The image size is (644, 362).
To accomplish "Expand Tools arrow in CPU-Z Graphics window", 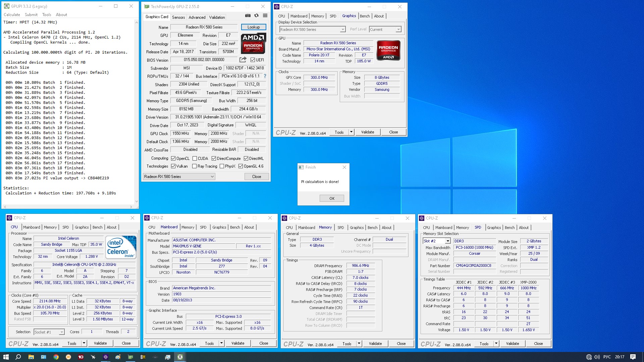I will point(351,132).
